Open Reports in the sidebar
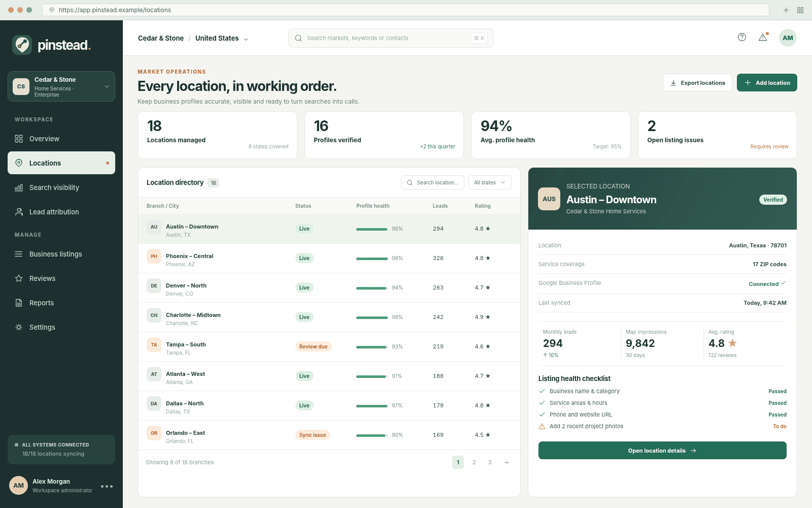This screenshot has width=812, height=508. pos(61,303)
